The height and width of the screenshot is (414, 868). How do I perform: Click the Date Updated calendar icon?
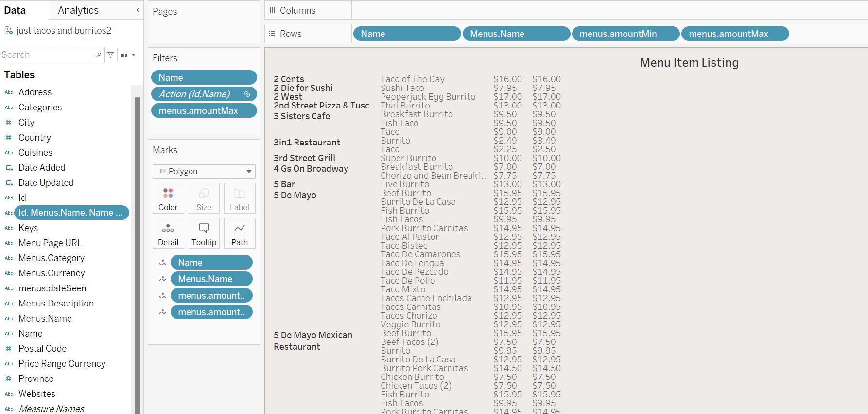[x=9, y=183]
